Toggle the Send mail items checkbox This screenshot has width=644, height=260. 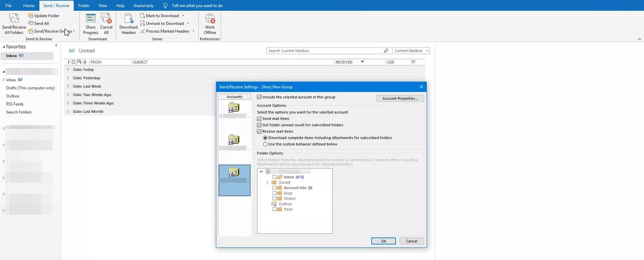coord(259,119)
